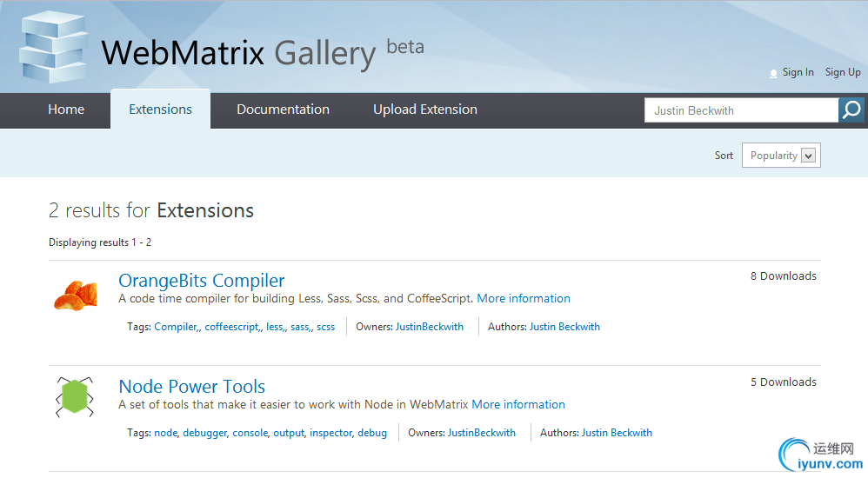This screenshot has height=478, width=868.
Task: Click the node tag
Action: [165, 433]
